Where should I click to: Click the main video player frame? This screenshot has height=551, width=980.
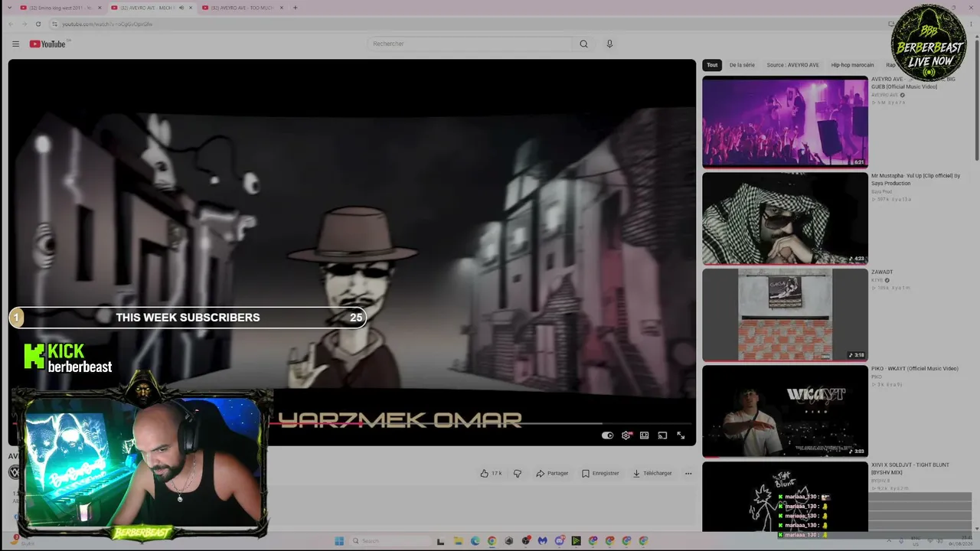(352, 253)
